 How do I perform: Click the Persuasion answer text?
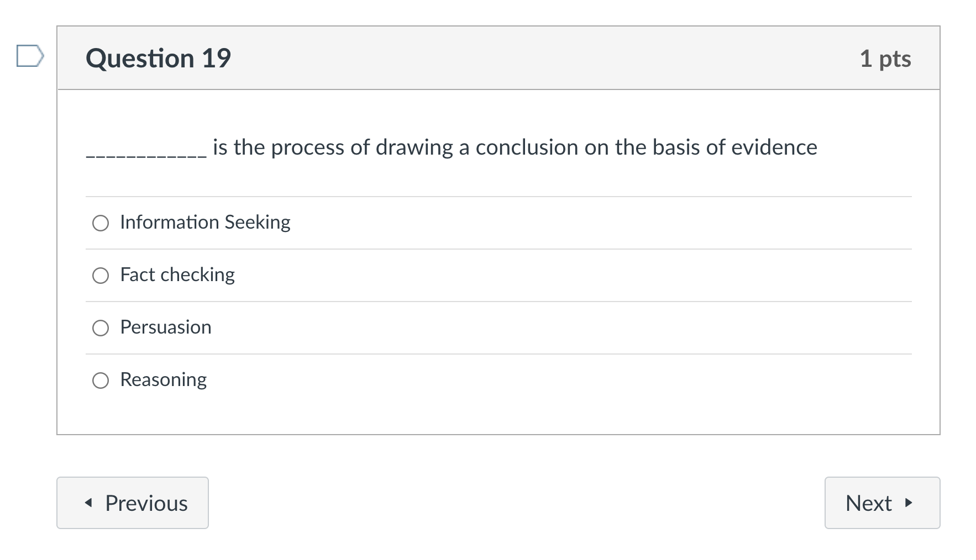[x=166, y=327]
